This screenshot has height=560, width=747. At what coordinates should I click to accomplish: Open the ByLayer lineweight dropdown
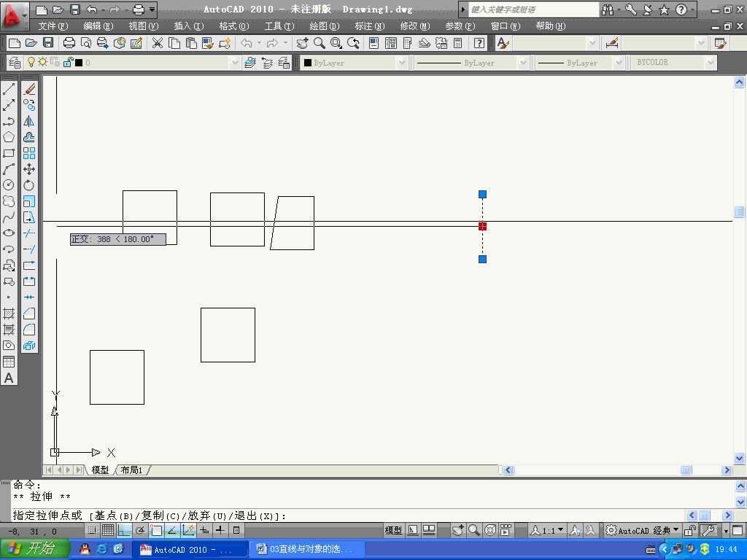(x=618, y=63)
